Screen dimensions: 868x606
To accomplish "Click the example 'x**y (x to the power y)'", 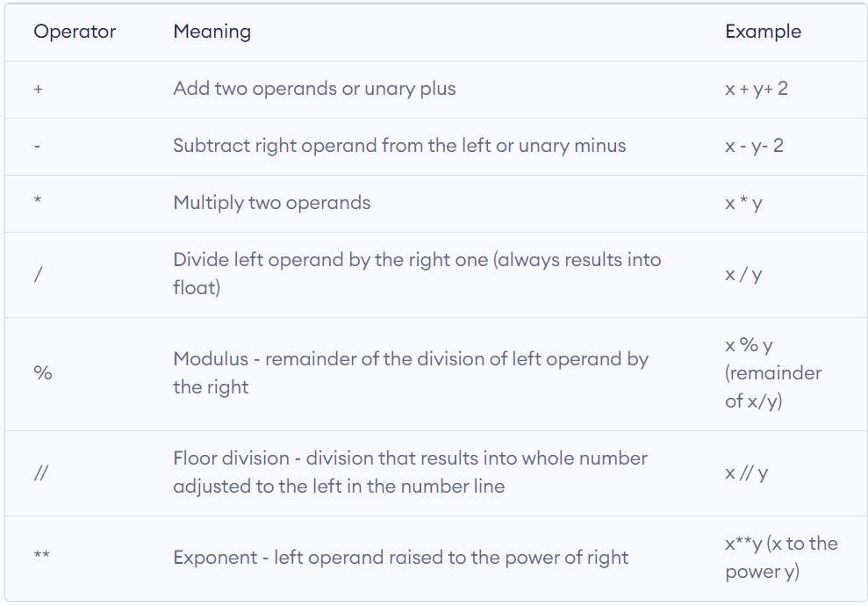I will point(782,557).
